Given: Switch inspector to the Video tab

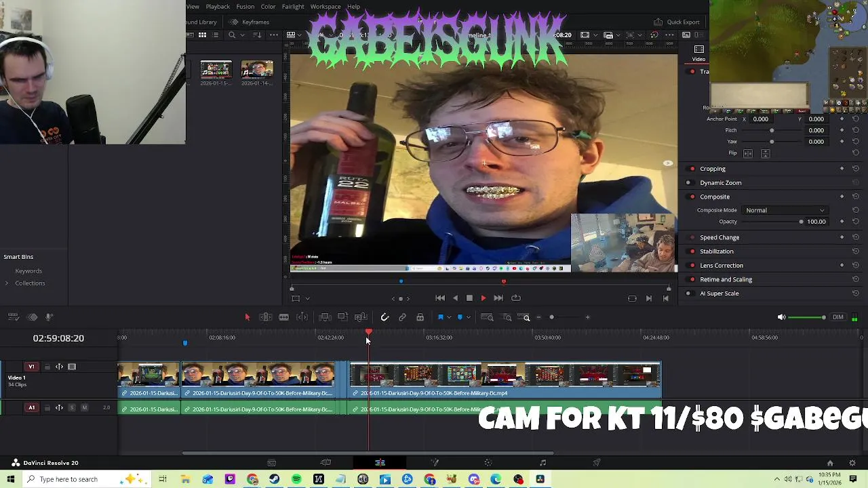Looking at the screenshot, I should point(698,53).
